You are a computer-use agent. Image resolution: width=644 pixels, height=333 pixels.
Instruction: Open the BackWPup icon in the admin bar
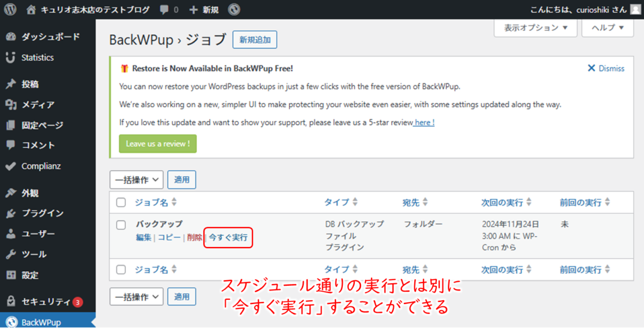[233, 9]
